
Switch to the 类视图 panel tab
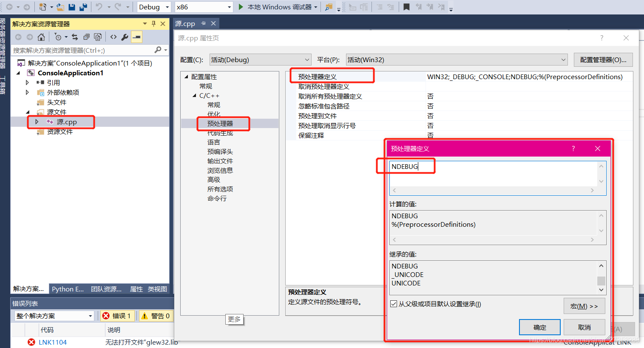(157, 289)
